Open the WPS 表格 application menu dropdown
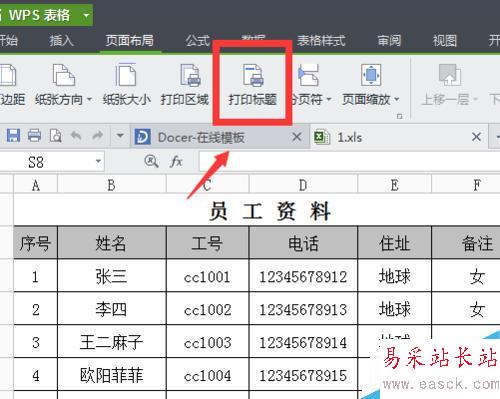500x399 pixels. (86, 15)
